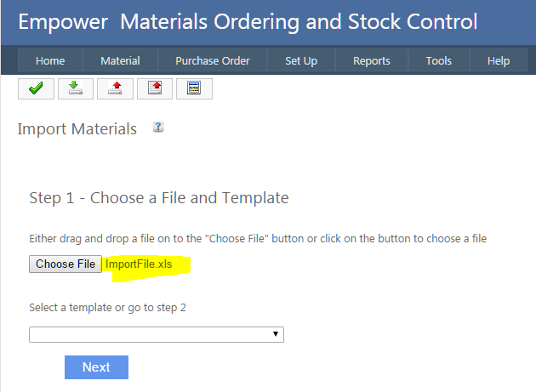Open help next to Import Materials
This screenshot has height=392, width=536.
tap(158, 128)
